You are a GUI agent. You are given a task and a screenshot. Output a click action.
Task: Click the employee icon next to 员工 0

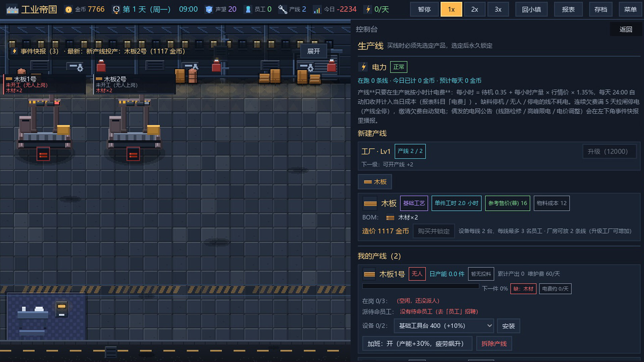coord(248,10)
